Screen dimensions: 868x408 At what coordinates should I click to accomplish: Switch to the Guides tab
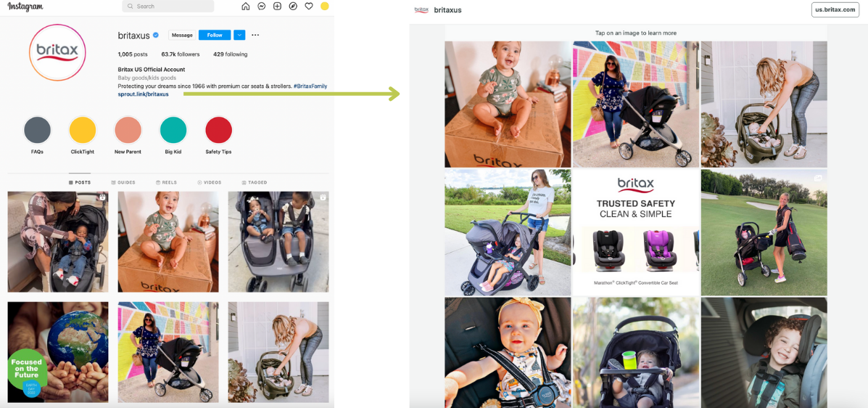click(x=123, y=182)
